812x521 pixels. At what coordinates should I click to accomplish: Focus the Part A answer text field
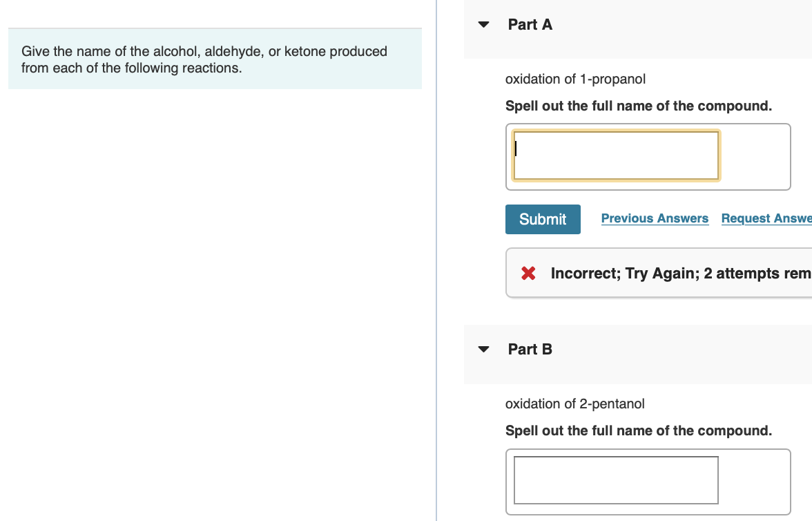616,155
